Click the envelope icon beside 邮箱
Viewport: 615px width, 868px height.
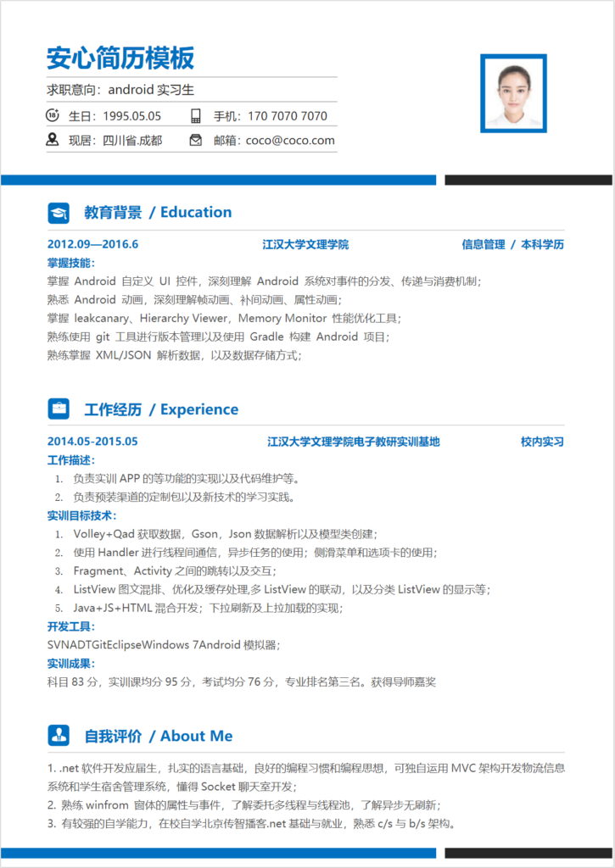pyautogui.click(x=196, y=140)
